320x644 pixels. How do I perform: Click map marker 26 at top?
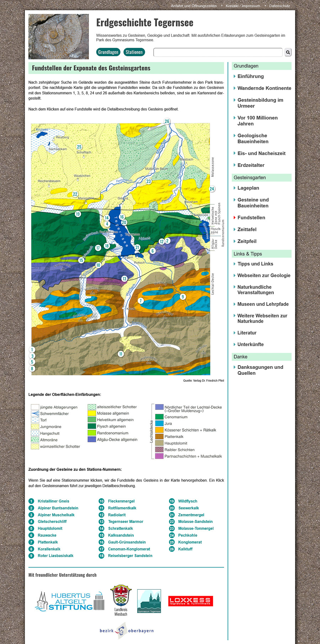pos(167,121)
